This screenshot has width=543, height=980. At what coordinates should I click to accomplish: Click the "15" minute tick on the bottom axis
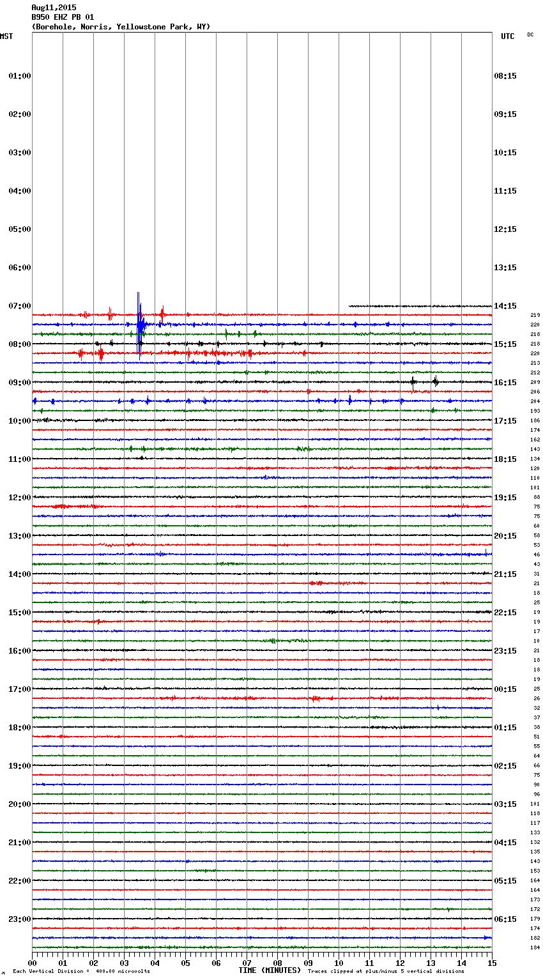pos(491,963)
